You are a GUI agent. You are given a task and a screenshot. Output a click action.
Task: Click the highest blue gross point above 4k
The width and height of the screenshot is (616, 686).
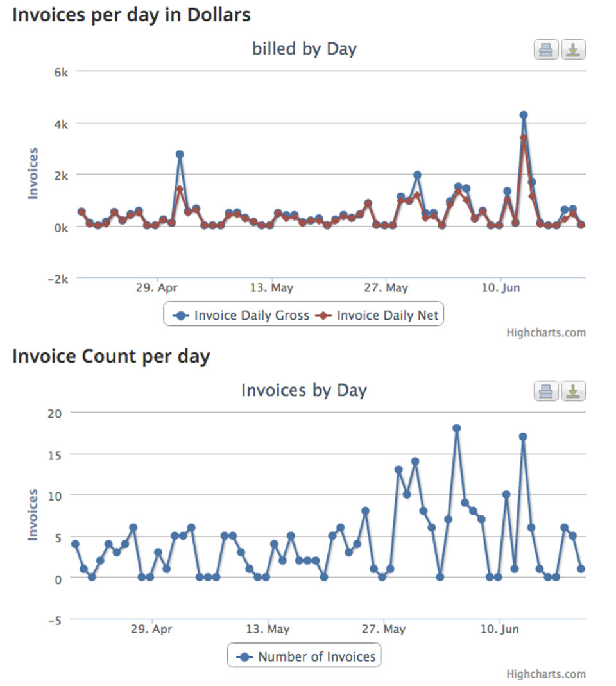click(x=524, y=116)
